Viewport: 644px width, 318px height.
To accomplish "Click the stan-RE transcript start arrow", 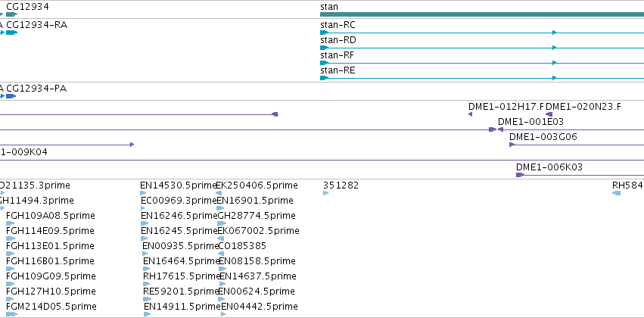I will (324, 78).
